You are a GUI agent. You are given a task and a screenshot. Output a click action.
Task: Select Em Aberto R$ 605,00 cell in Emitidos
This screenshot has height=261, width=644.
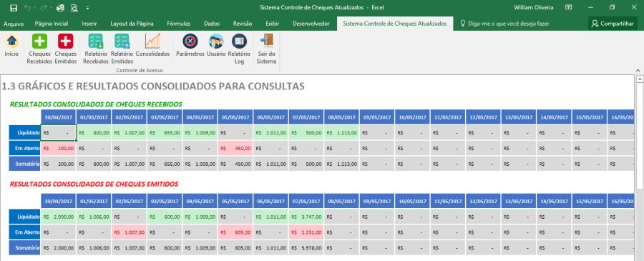click(235, 232)
